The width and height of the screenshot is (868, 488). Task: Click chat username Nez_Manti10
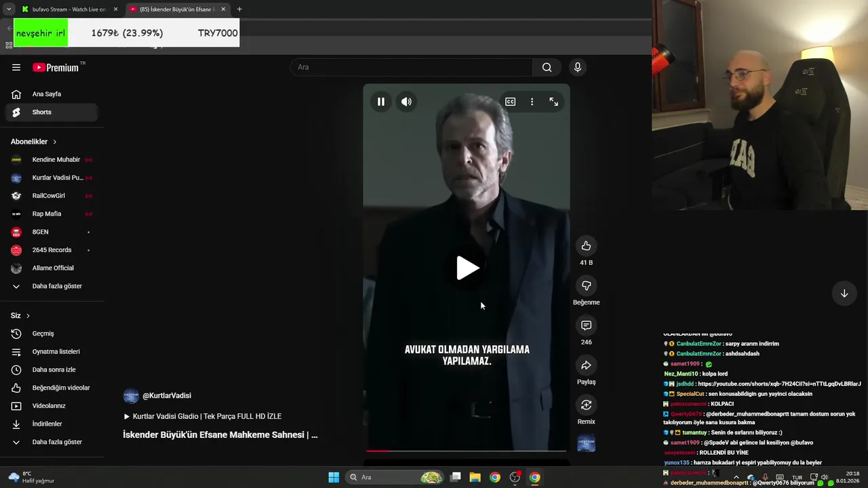[x=681, y=373]
